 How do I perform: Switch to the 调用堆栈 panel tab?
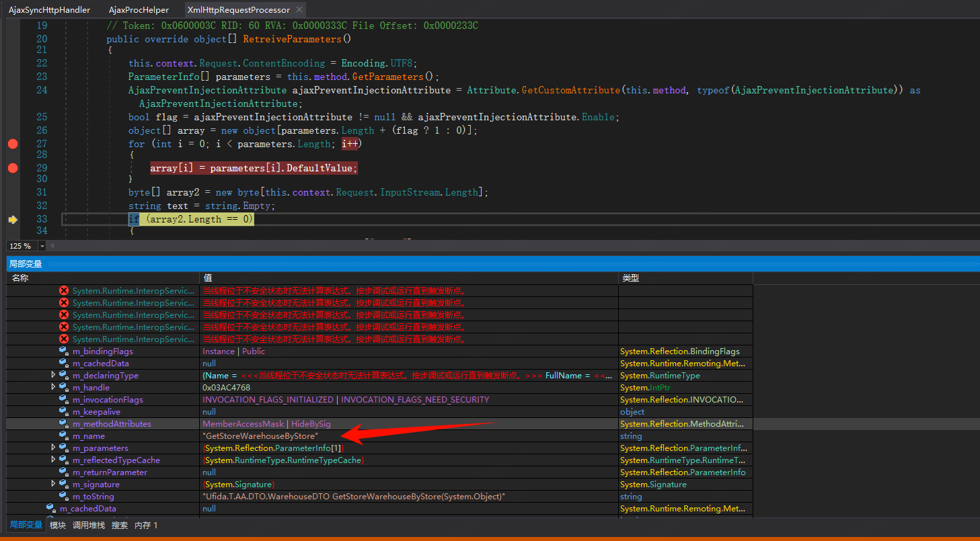pos(89,526)
